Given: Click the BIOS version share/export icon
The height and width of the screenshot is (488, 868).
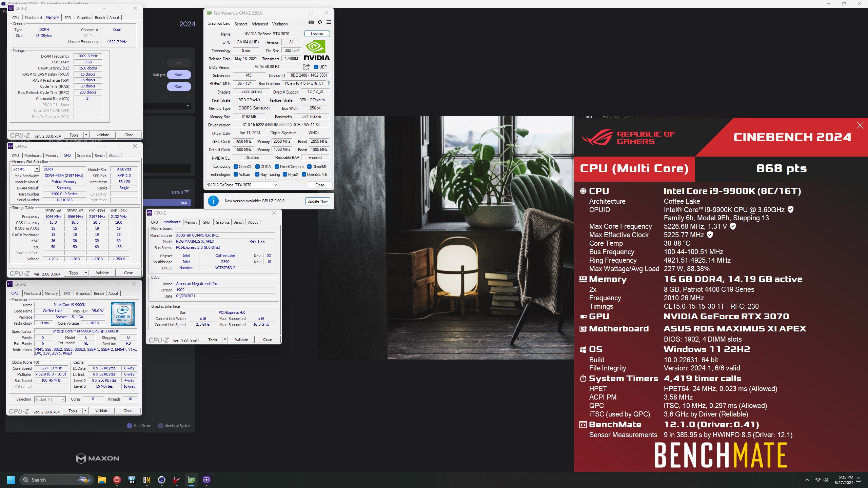Looking at the screenshot, I should 306,67.
